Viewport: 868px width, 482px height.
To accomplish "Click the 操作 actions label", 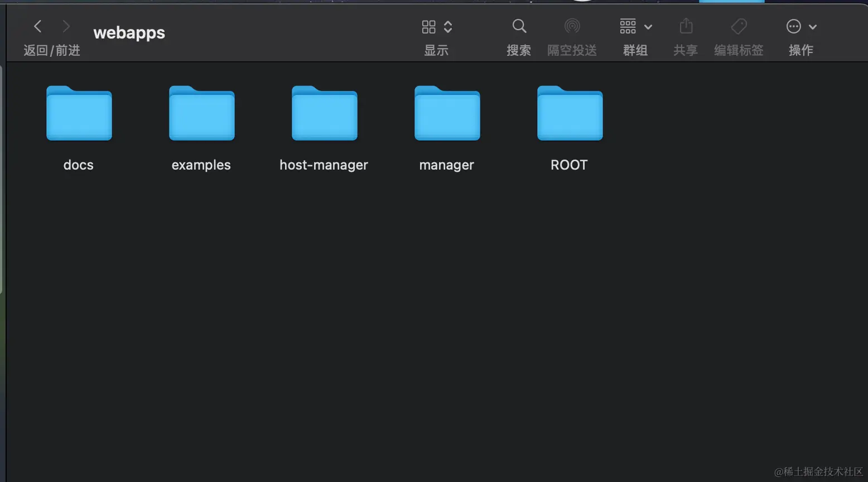I will coord(801,50).
